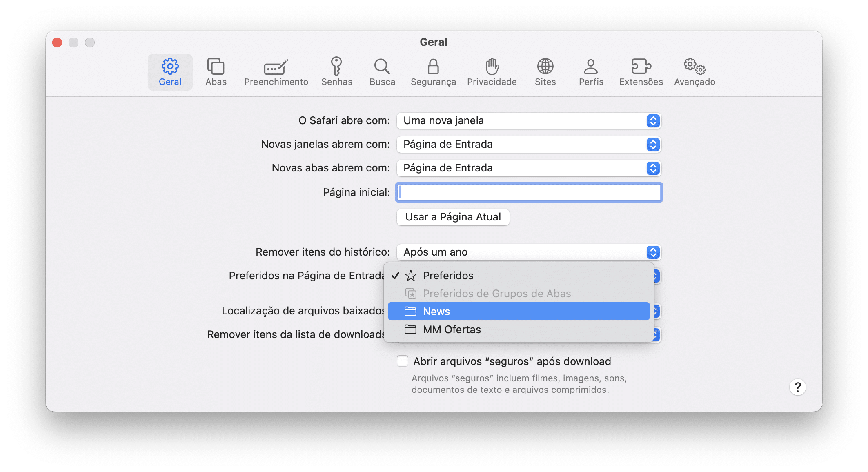The width and height of the screenshot is (868, 472).
Task: Open the Privacidade hand tab
Action: [x=492, y=72]
